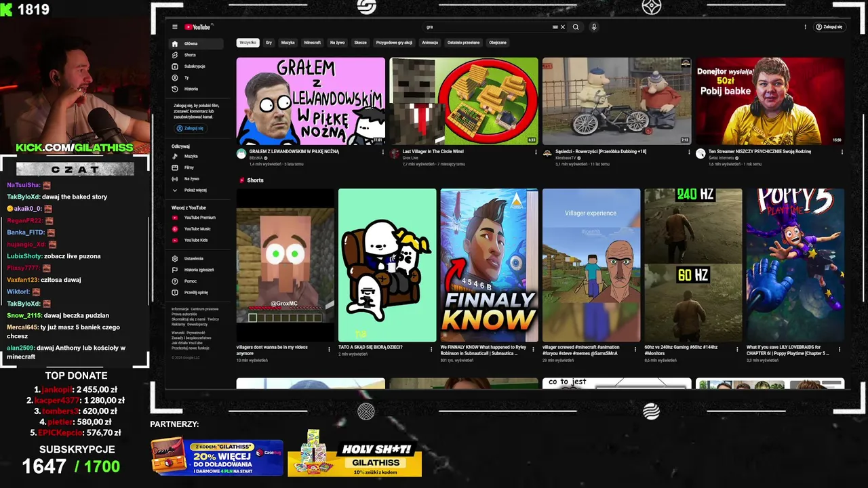Image resolution: width=868 pixels, height=488 pixels.
Task: Click Świat Internetu channel name
Action: 722,158
